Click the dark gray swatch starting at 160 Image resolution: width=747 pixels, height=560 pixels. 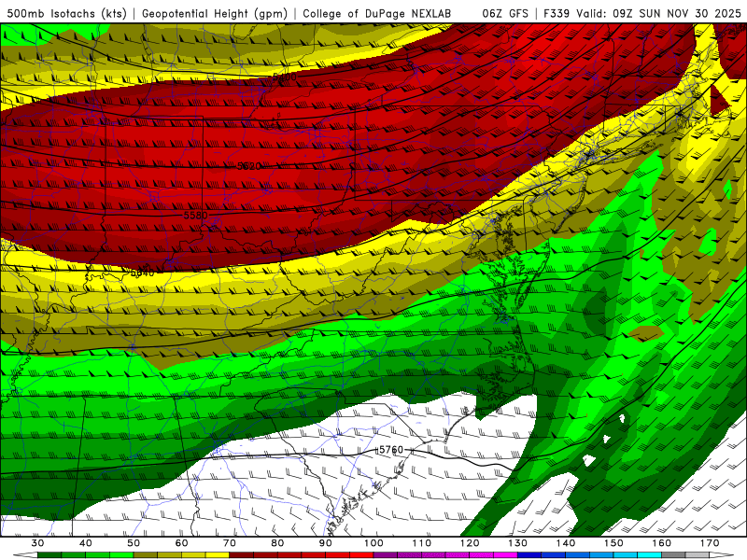(673, 555)
